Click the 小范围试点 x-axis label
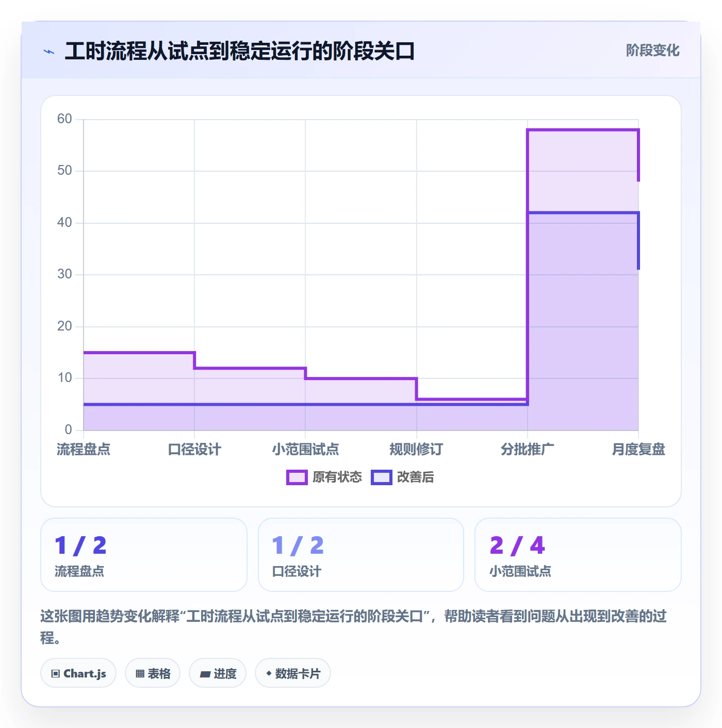This screenshot has height=728, width=722. click(306, 450)
